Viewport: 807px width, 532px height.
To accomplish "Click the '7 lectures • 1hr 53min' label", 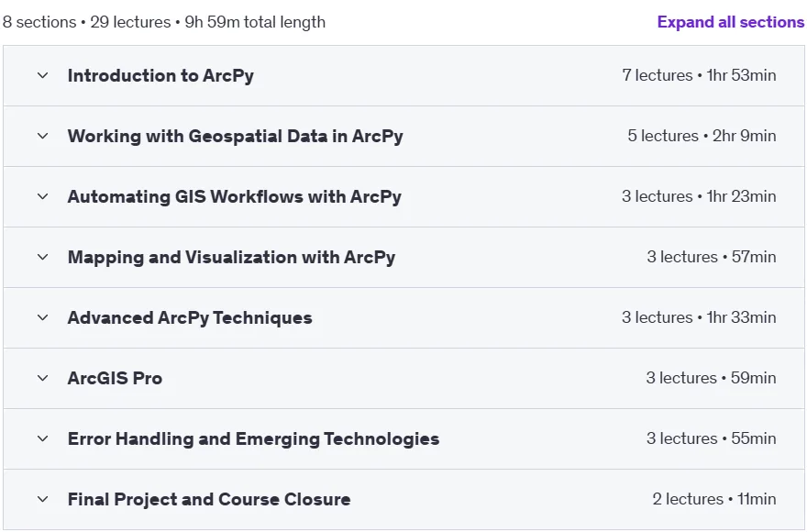I will tap(699, 75).
